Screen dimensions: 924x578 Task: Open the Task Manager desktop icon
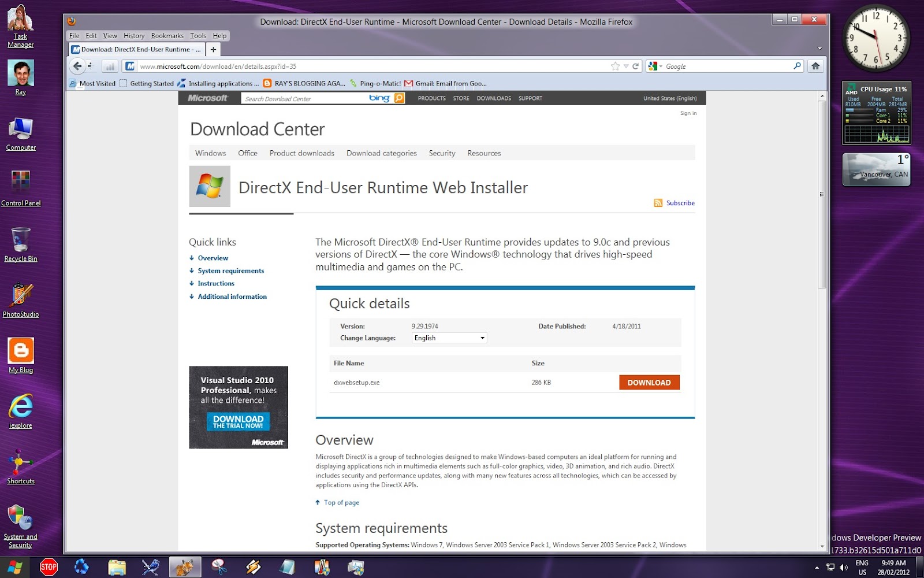tap(21, 26)
